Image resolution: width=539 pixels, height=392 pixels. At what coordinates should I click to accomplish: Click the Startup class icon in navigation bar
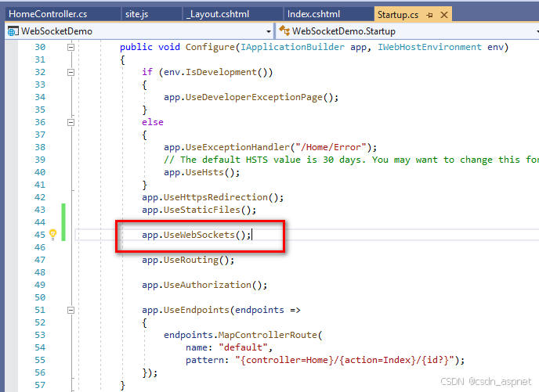click(x=284, y=31)
